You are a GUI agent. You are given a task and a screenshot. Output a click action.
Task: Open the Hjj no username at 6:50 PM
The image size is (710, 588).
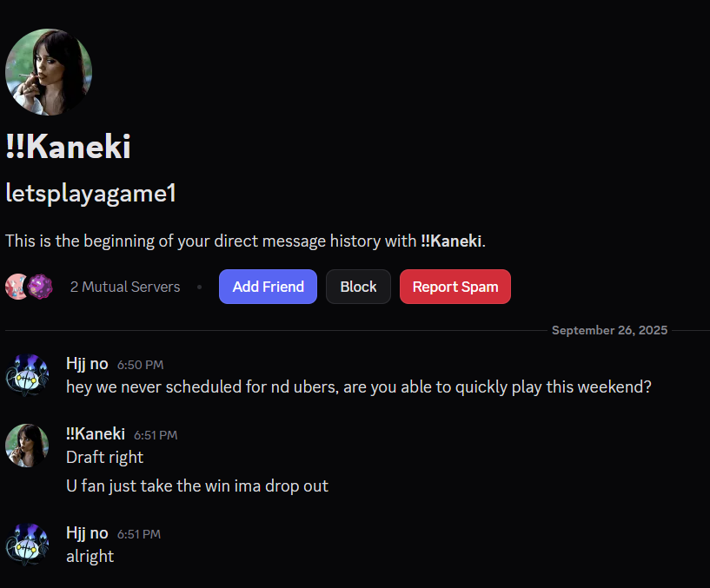(x=87, y=364)
